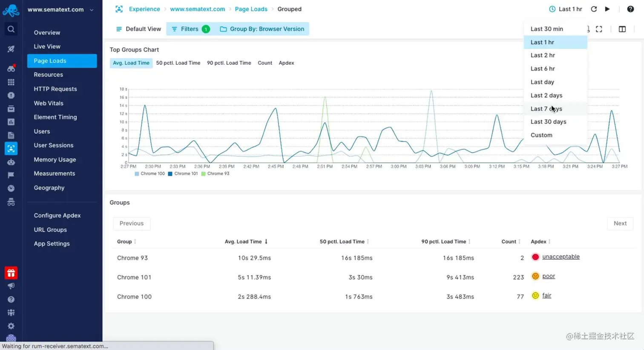The width and height of the screenshot is (644, 350).
Task: Open the unacceptable Apdex link
Action: coord(561,257)
